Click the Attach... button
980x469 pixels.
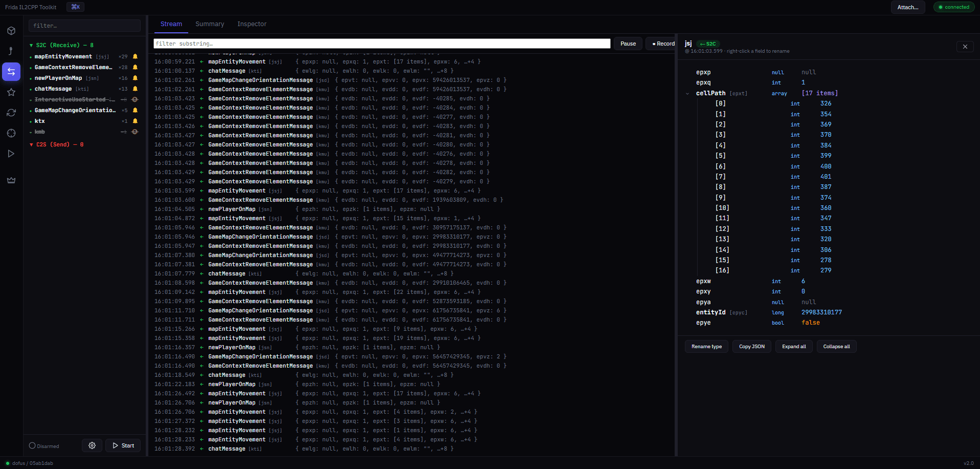[908, 7]
